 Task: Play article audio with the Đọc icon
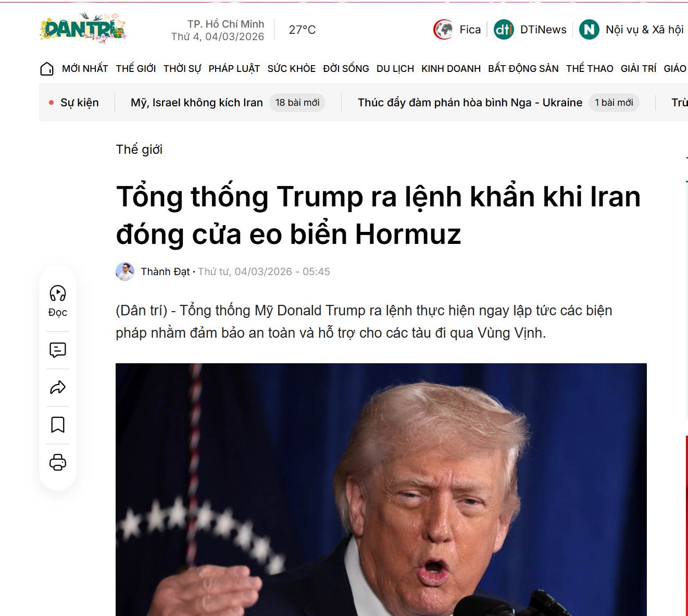[58, 293]
